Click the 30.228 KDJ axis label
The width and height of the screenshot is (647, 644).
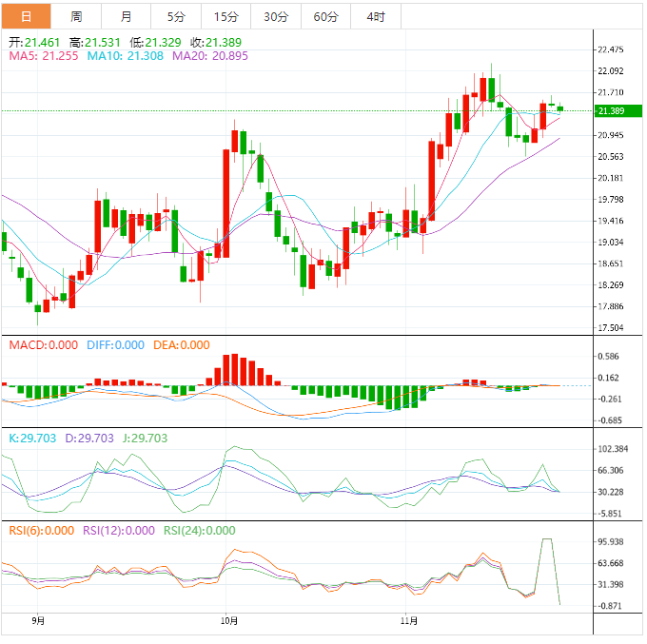point(611,492)
